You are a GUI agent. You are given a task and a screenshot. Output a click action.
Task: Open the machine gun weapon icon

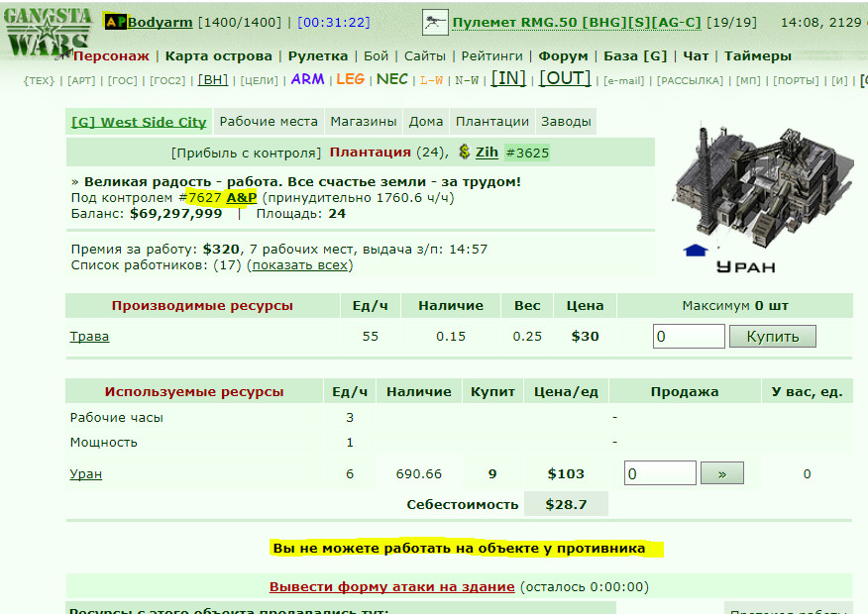(435, 23)
